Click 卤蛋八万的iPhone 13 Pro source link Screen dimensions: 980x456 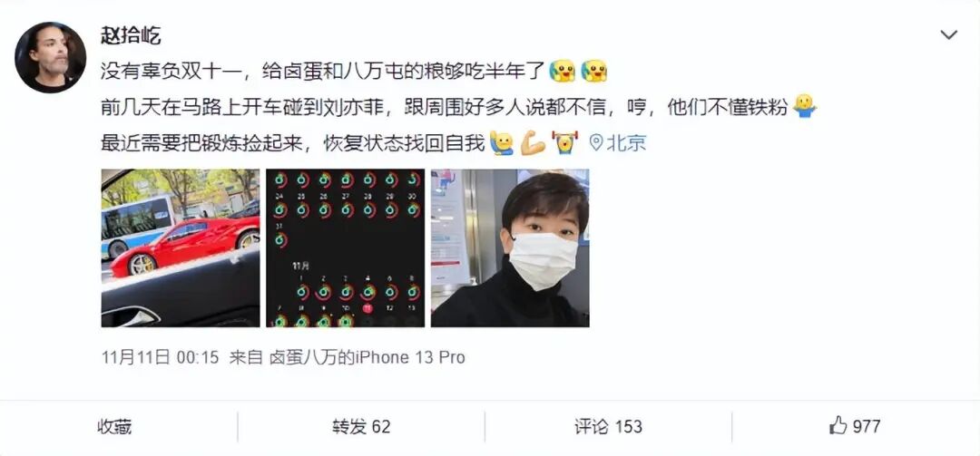[367, 357]
